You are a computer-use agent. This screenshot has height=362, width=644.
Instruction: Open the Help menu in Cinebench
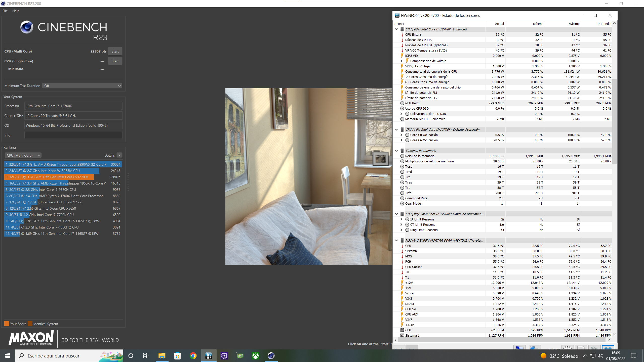point(16,11)
